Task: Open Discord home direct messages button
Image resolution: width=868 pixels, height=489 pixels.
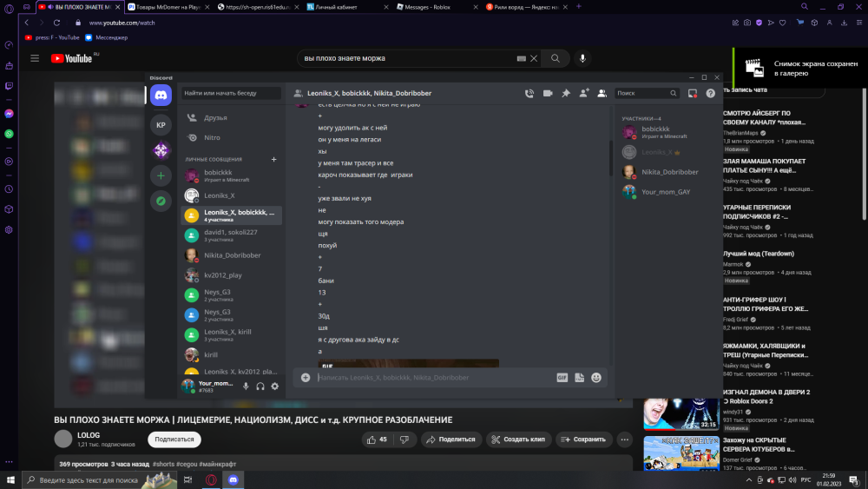Action: pyautogui.click(x=161, y=96)
